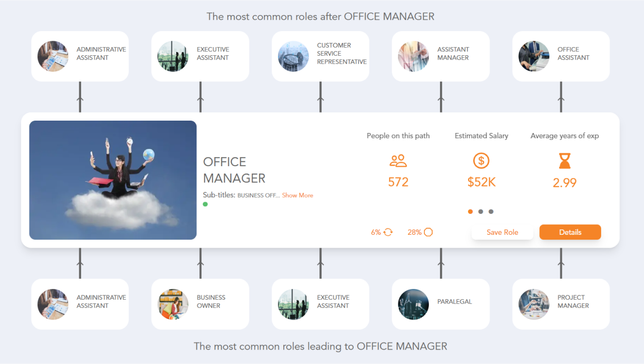Click the circular arrows icon next to 6%
Screen dimensions: 644x364
tap(388, 232)
